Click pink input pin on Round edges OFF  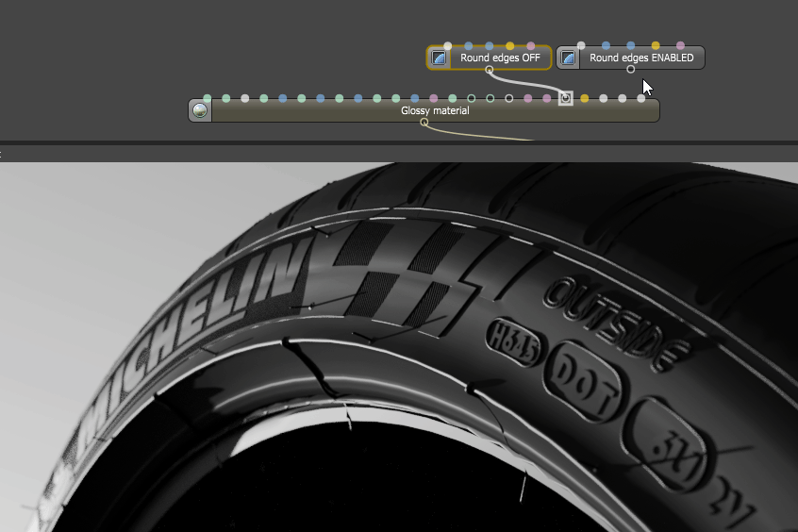[531, 46]
